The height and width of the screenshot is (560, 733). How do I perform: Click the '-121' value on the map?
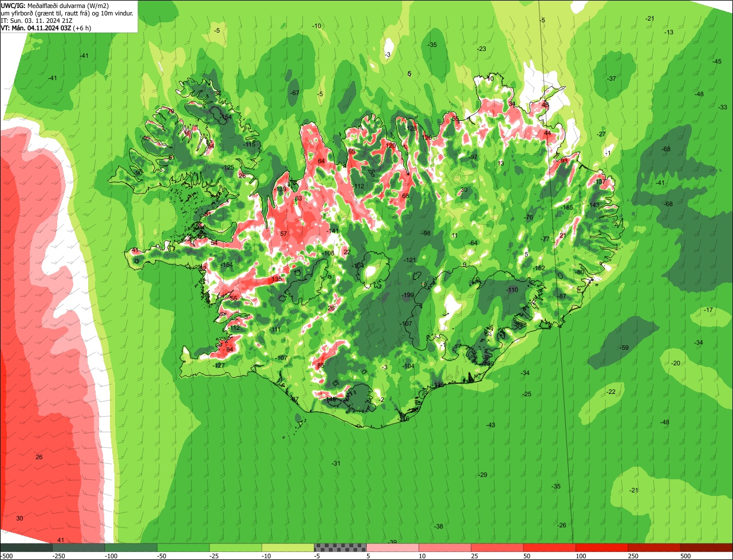(x=410, y=261)
